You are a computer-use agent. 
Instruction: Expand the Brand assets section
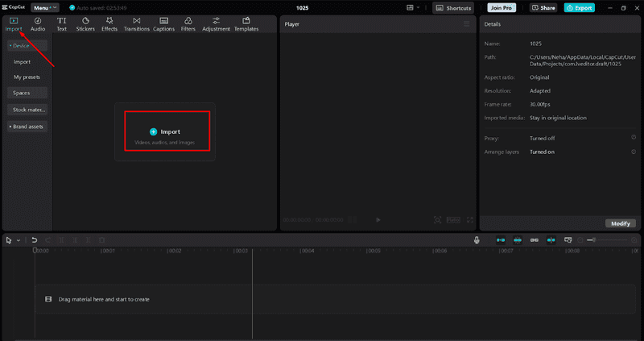pyautogui.click(x=27, y=127)
